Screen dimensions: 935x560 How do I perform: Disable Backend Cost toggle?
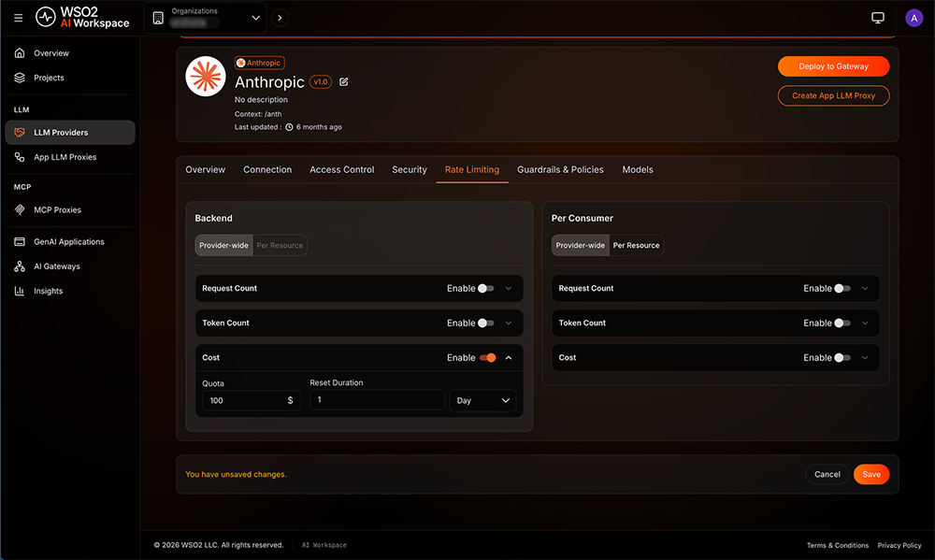click(488, 358)
